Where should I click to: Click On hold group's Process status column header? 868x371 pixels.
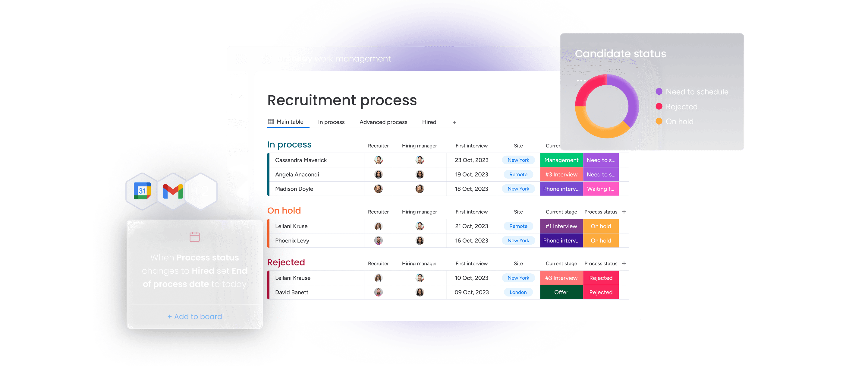(600, 212)
